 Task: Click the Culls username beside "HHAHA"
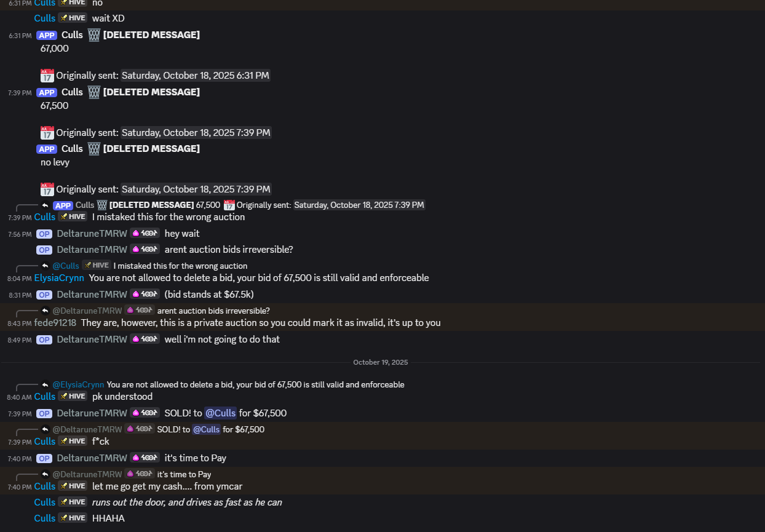[x=45, y=518]
